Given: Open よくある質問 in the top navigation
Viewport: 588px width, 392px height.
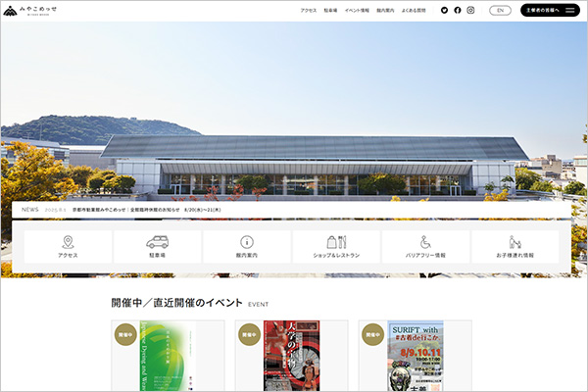Looking at the screenshot, I should point(414,11).
